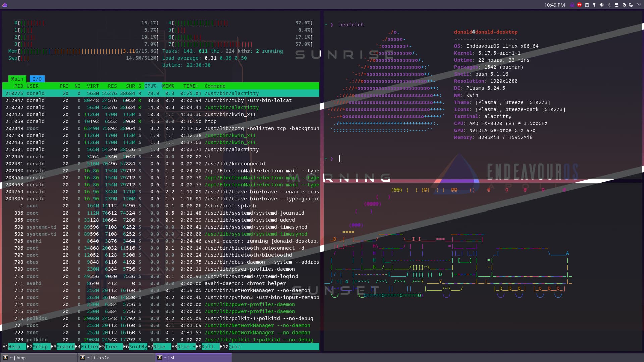
Task: Click the donald@donald-desktop neofetch title
Action: (485, 32)
